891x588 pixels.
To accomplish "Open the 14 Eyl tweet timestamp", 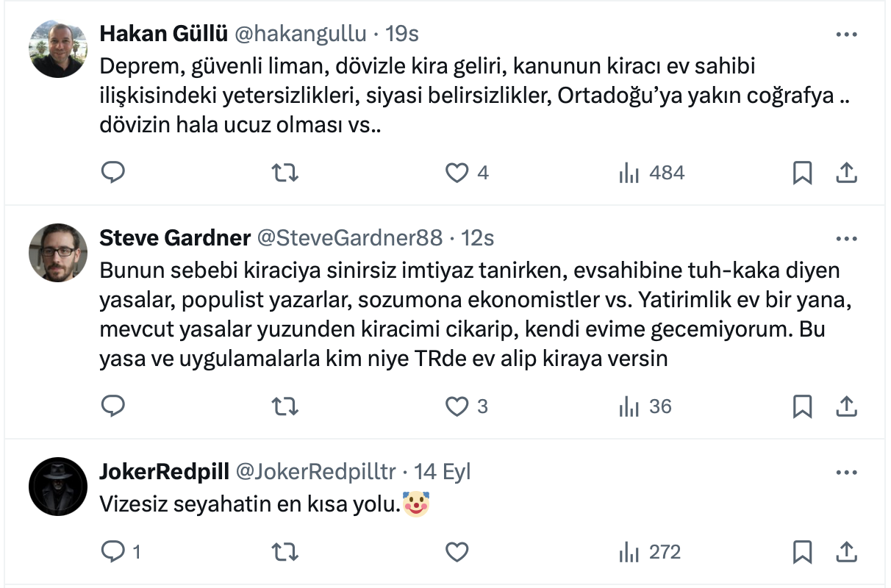I will [443, 472].
